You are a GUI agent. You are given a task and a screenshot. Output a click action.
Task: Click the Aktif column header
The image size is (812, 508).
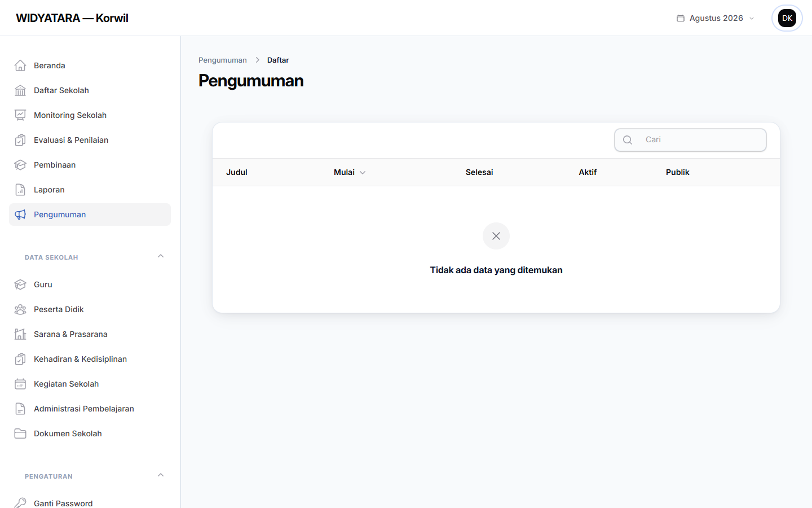click(588, 172)
